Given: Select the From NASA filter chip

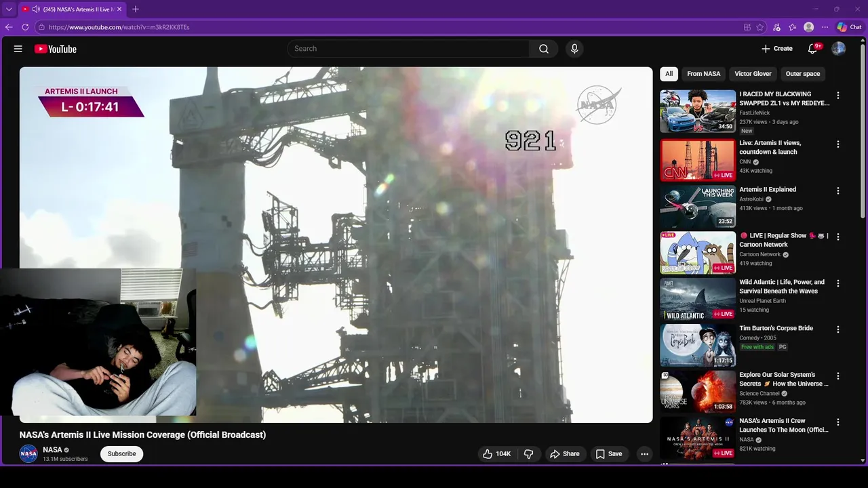Looking at the screenshot, I should coord(703,74).
